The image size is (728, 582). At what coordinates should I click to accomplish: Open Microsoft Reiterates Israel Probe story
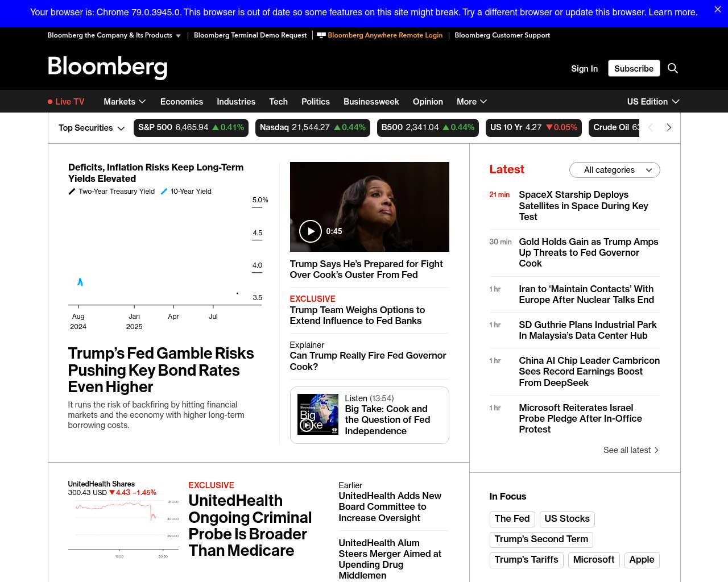[580, 418]
